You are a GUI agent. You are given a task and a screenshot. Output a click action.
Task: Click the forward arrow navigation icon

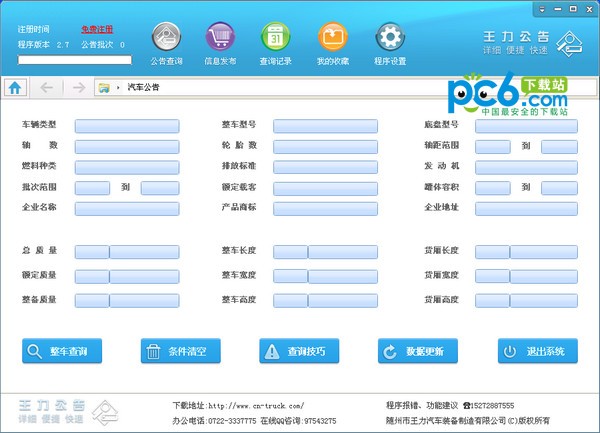click(x=78, y=87)
